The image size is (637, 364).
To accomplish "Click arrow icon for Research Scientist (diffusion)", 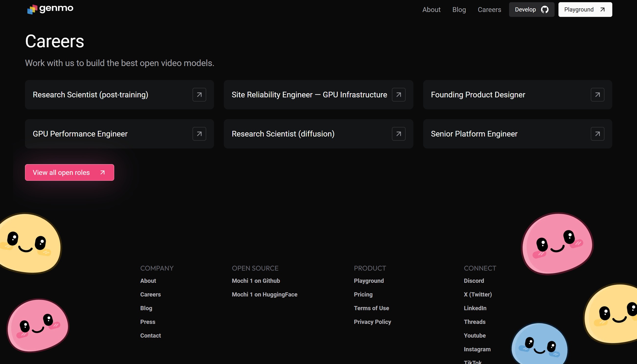I will tap(398, 134).
